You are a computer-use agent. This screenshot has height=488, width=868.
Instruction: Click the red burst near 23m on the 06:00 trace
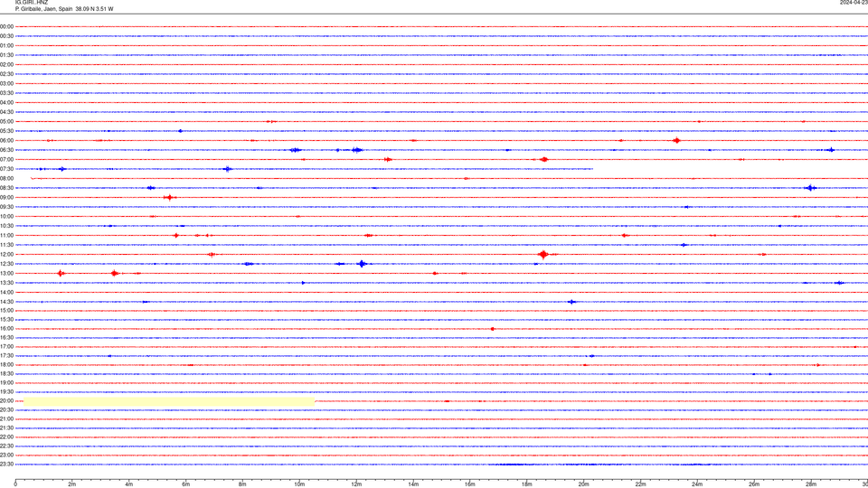click(x=676, y=141)
